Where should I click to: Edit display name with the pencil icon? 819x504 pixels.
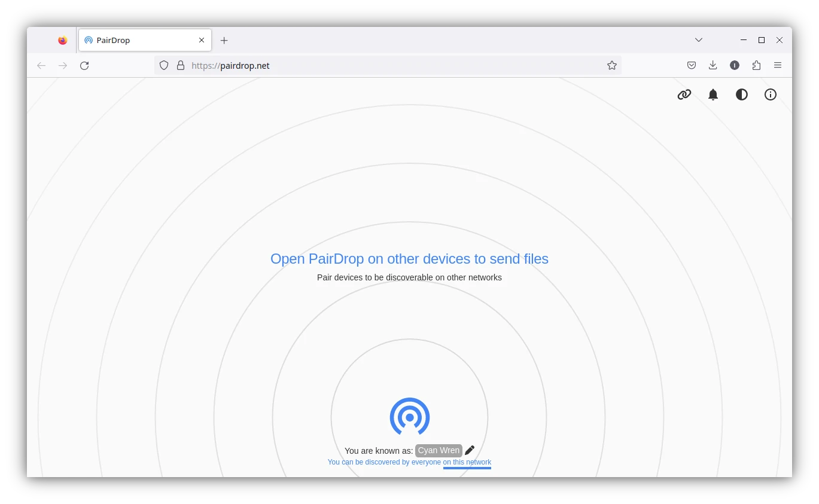pyautogui.click(x=470, y=450)
